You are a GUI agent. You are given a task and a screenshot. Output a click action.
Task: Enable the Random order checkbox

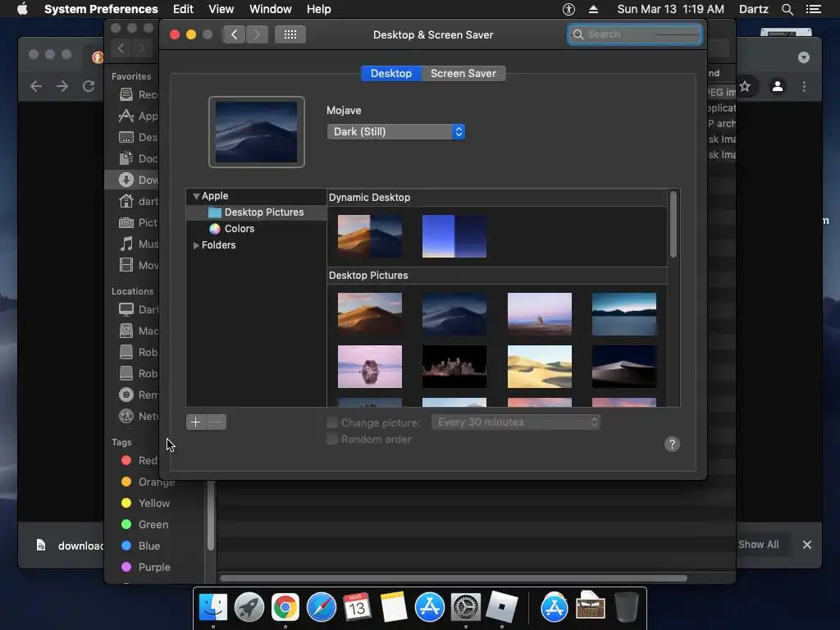tap(332, 440)
